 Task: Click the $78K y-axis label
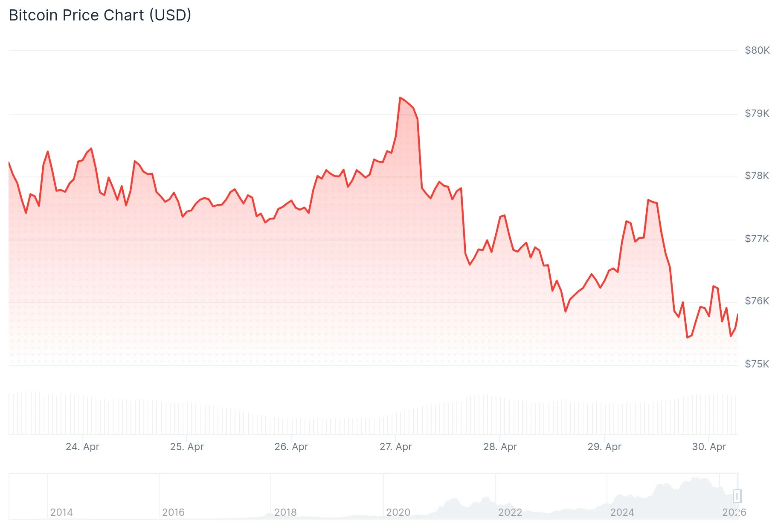point(757,176)
